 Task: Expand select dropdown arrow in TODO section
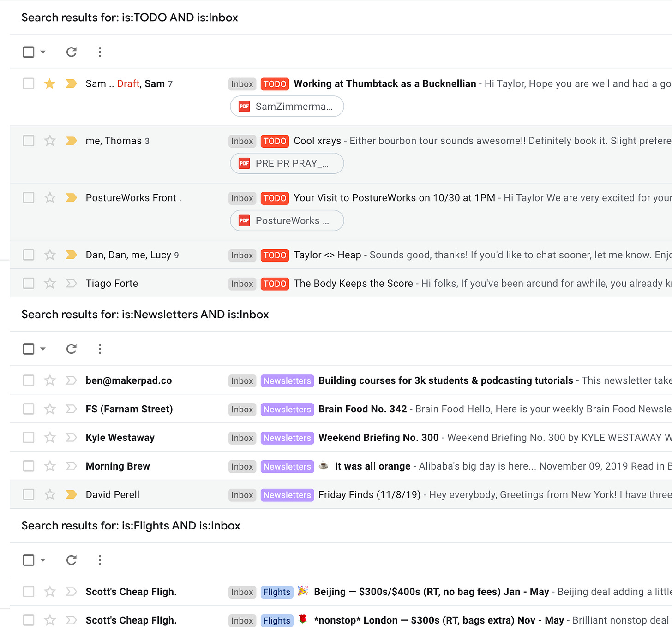point(43,52)
